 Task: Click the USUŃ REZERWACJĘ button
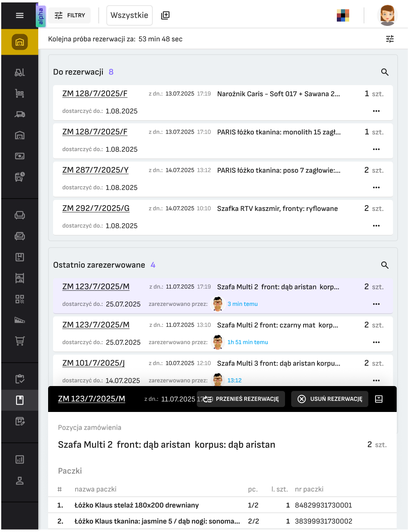pos(331,399)
